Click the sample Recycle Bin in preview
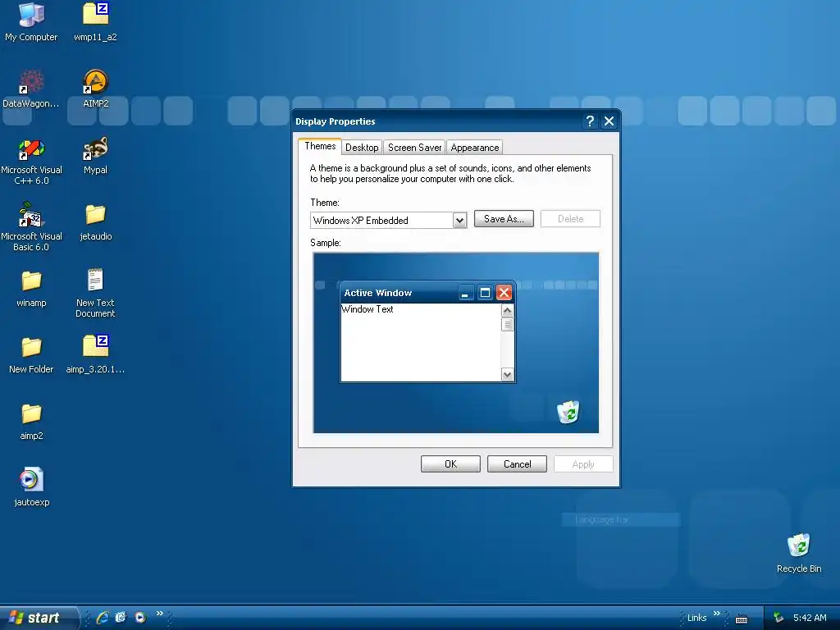 [568, 412]
